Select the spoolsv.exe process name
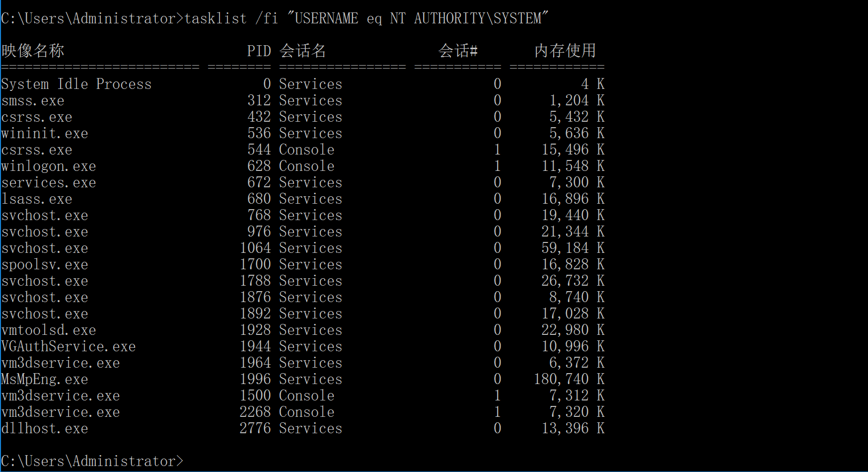This screenshot has height=472, width=868. tap(45, 264)
